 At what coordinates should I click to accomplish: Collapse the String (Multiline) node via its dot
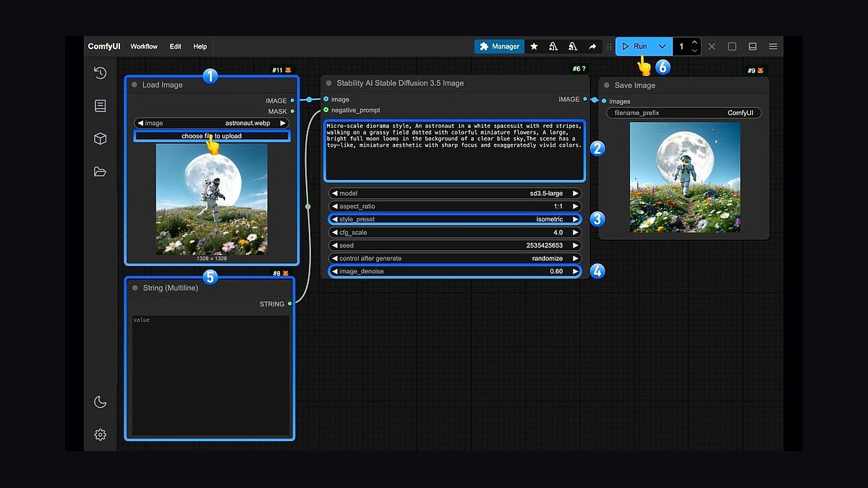point(135,288)
